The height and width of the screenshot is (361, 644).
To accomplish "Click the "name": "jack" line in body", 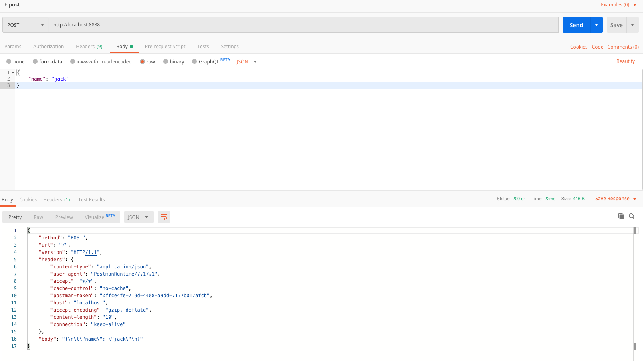I will pos(48,79).
